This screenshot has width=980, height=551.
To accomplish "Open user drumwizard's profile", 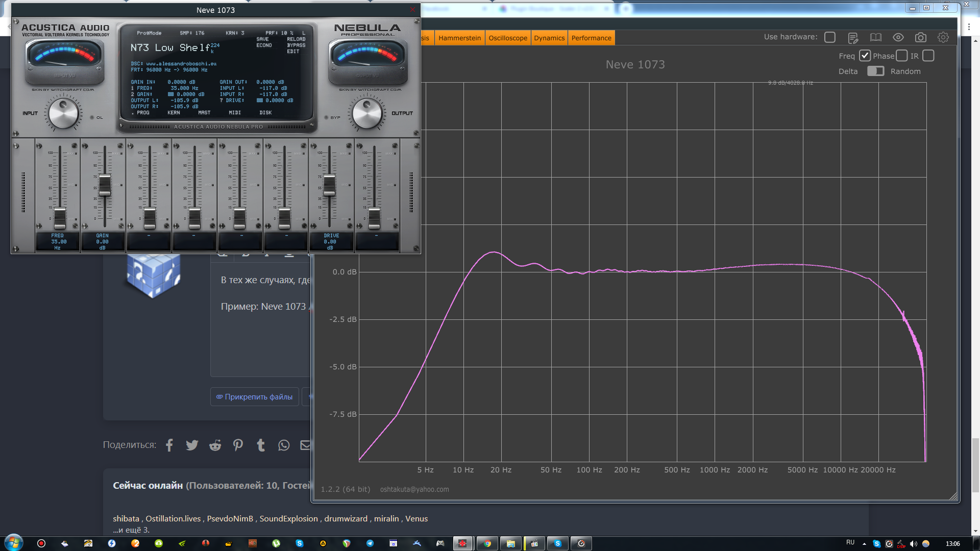I will pyautogui.click(x=346, y=518).
